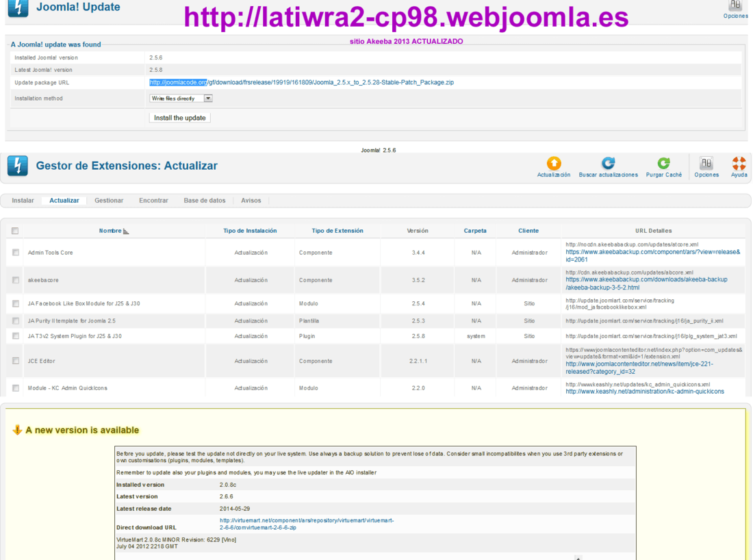Image resolution: width=753 pixels, height=560 pixels.
Task: Click Buscar actualizaciones refresh icon
Action: tap(609, 164)
